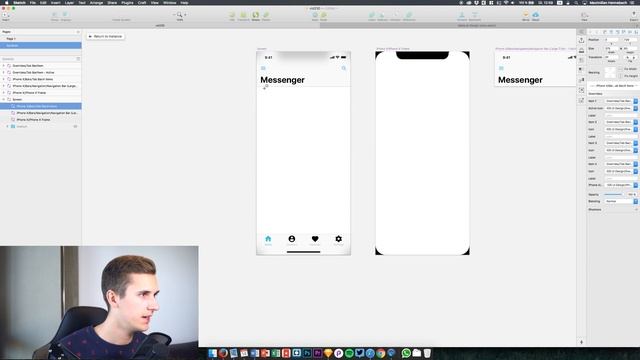Open the Item 2 override dropdown
This screenshot has height=360, width=640.
(x=621, y=122)
